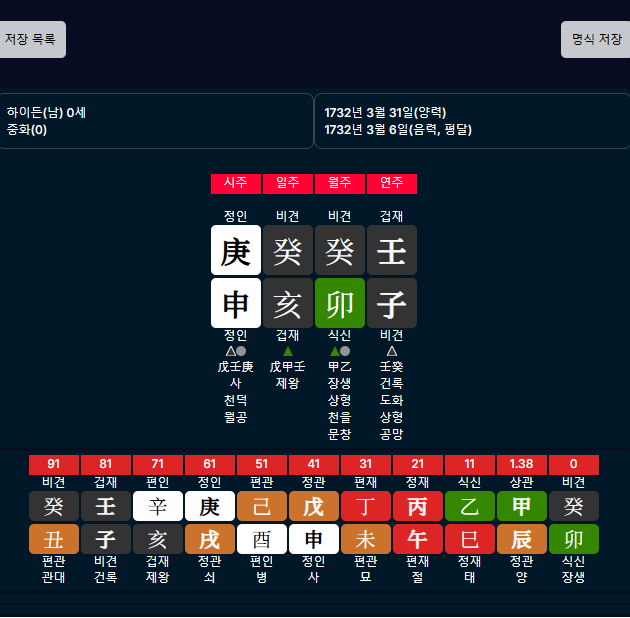Click the white 申 hour branch tile

click(x=236, y=303)
